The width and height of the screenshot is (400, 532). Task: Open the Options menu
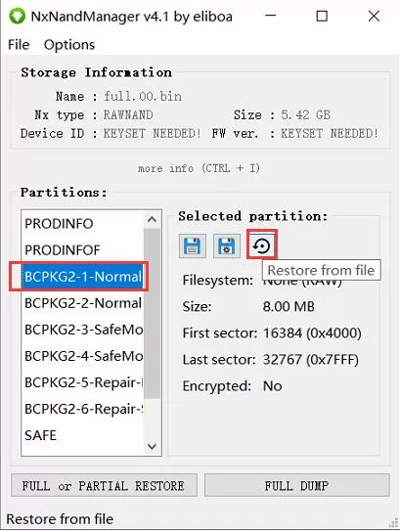click(x=69, y=44)
